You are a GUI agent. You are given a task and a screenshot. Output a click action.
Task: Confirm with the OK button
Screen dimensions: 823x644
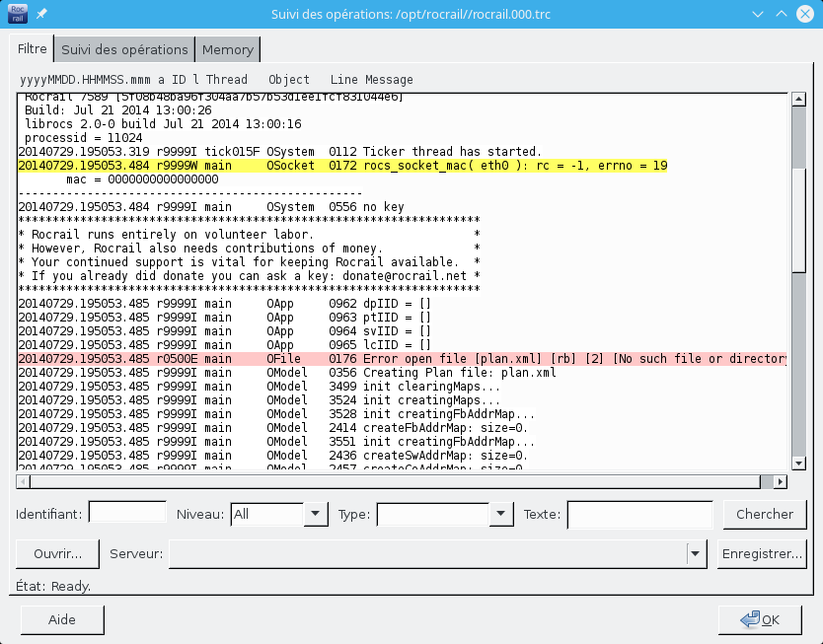click(760, 620)
